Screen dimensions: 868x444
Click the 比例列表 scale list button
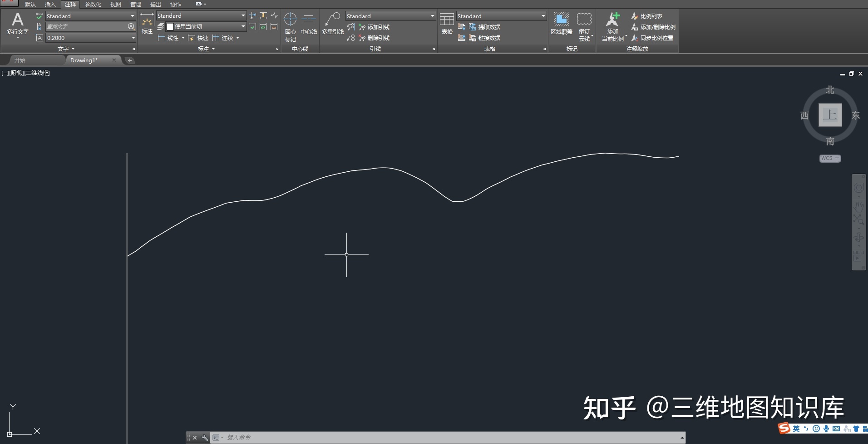pos(647,16)
